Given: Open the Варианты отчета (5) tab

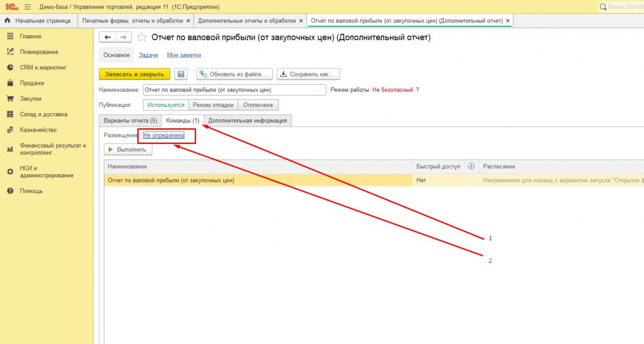Looking at the screenshot, I should coord(130,121).
